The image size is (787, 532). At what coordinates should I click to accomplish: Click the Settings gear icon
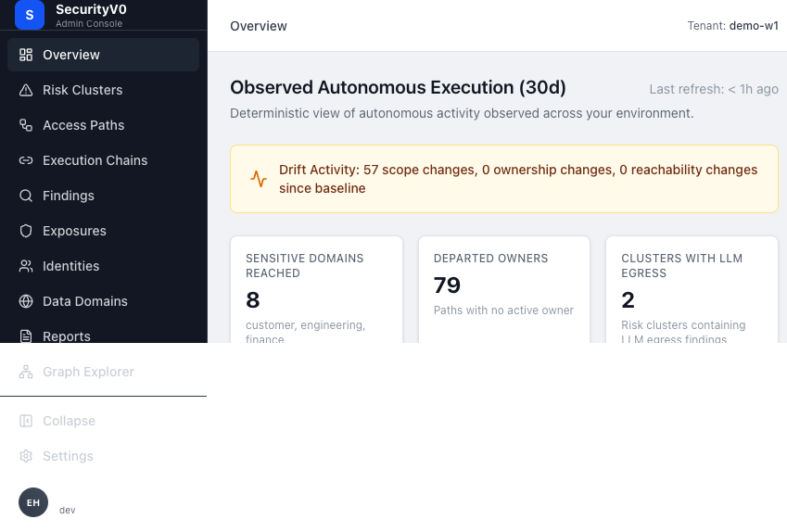point(26,456)
